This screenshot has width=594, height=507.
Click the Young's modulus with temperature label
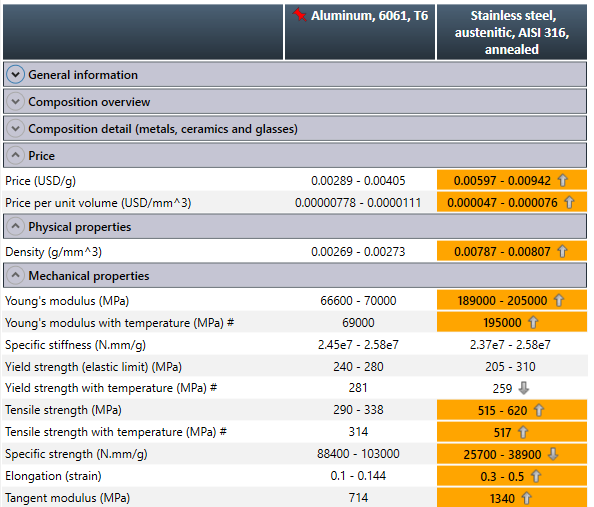tap(120, 323)
